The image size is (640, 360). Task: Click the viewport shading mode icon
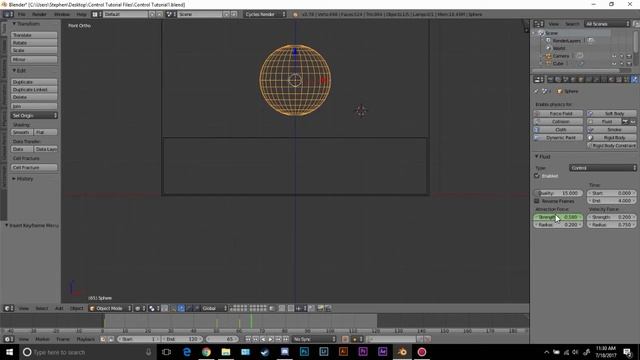(140, 309)
